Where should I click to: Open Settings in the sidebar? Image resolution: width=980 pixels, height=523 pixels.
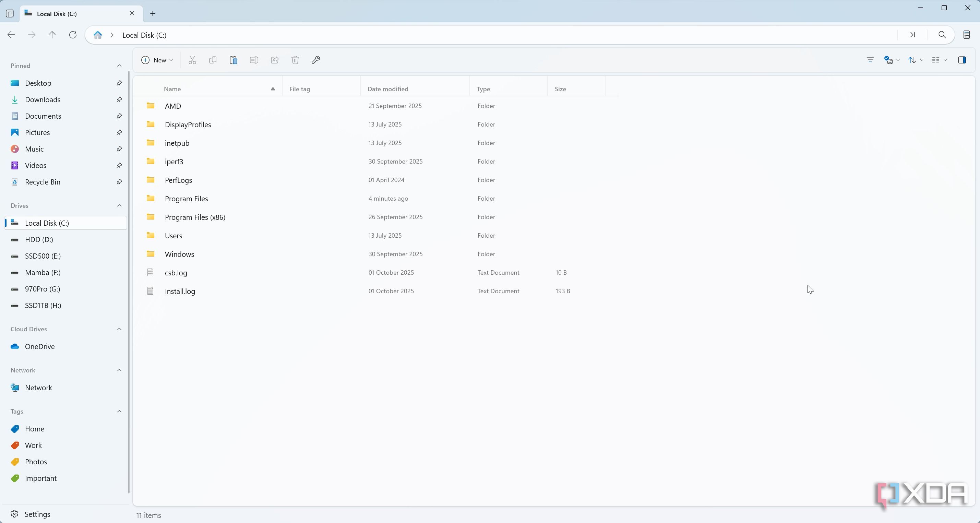click(x=65, y=514)
